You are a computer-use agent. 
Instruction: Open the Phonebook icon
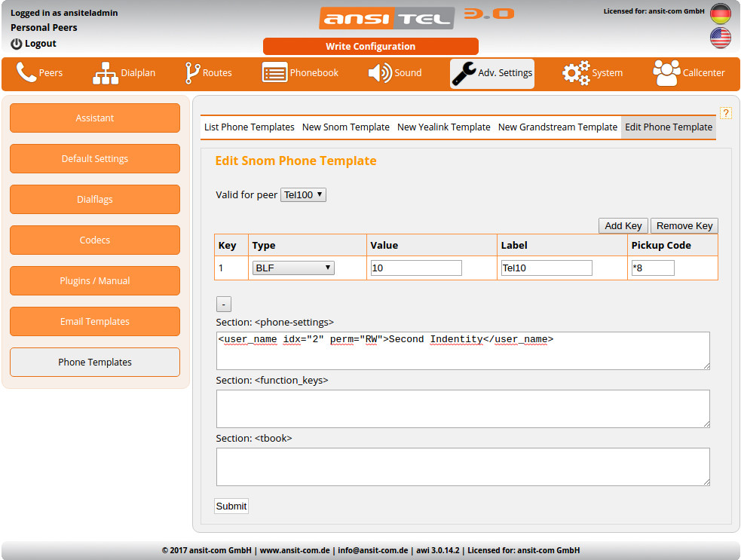[274, 73]
